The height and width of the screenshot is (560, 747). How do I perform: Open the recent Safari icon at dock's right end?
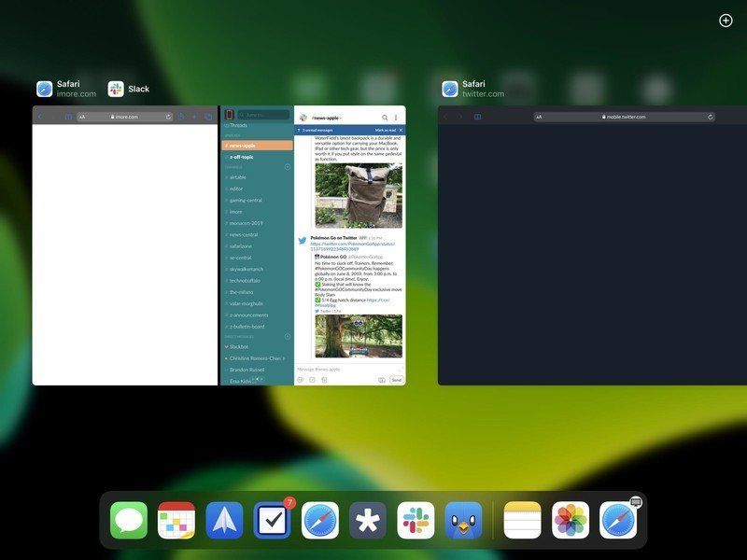click(x=617, y=520)
